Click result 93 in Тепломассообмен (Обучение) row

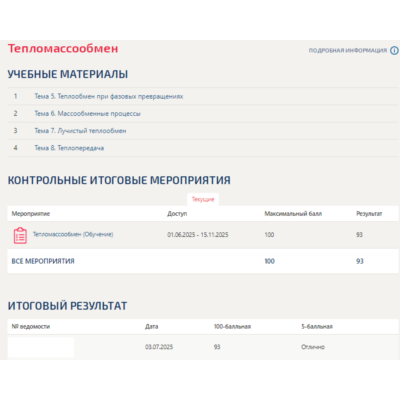point(359,235)
